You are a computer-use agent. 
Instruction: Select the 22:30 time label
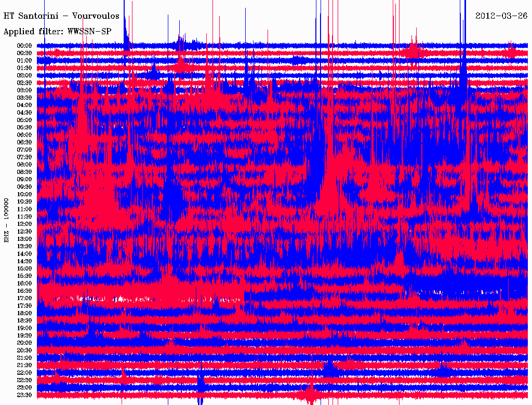coord(24,380)
